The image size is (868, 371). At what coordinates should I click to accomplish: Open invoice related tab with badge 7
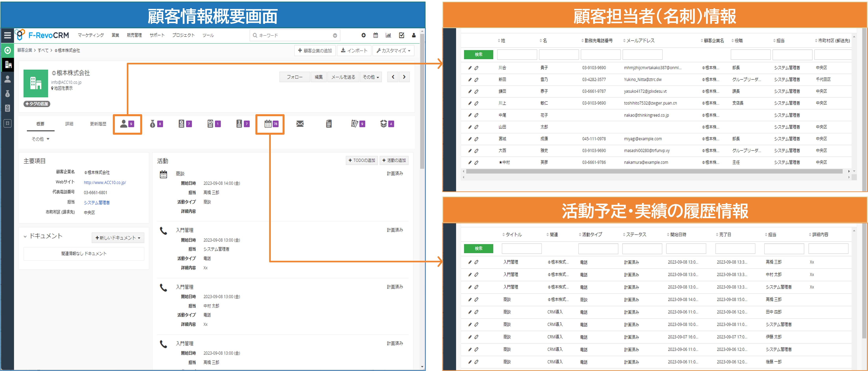coord(243,124)
